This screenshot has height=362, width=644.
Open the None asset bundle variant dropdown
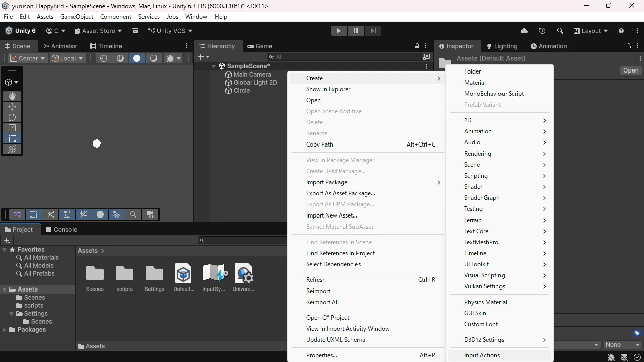click(623, 345)
